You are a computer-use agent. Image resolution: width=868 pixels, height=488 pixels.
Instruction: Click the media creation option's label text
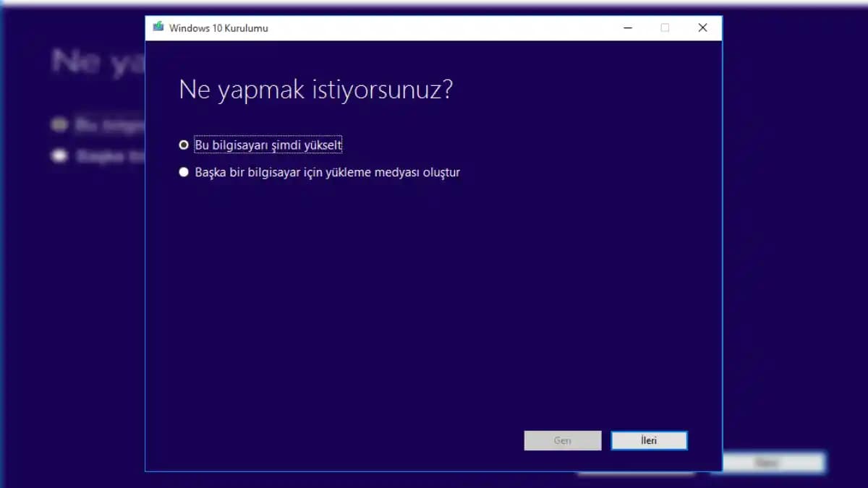click(327, 172)
